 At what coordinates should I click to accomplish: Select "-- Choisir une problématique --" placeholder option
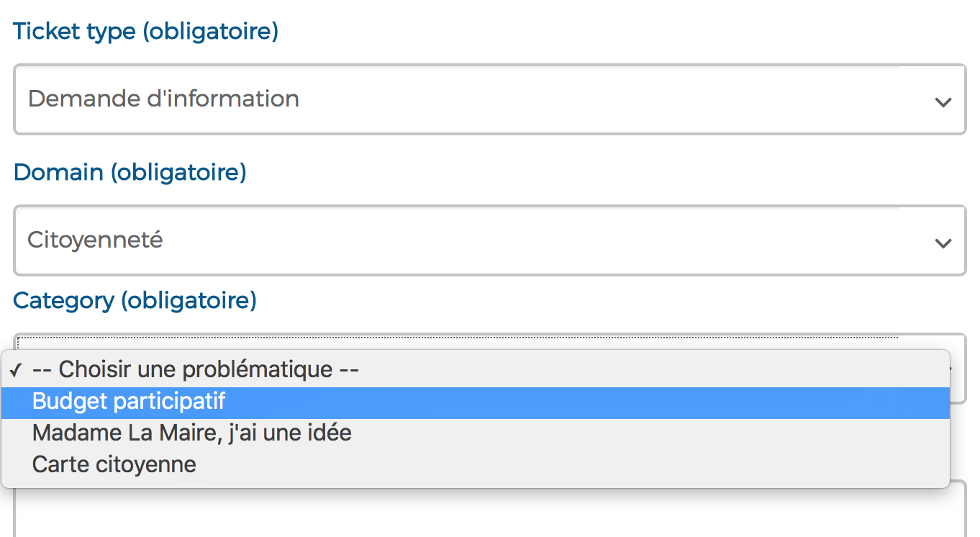195,370
